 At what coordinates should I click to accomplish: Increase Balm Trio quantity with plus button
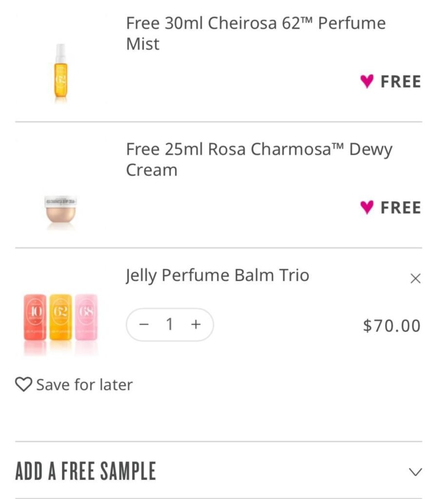tap(195, 325)
